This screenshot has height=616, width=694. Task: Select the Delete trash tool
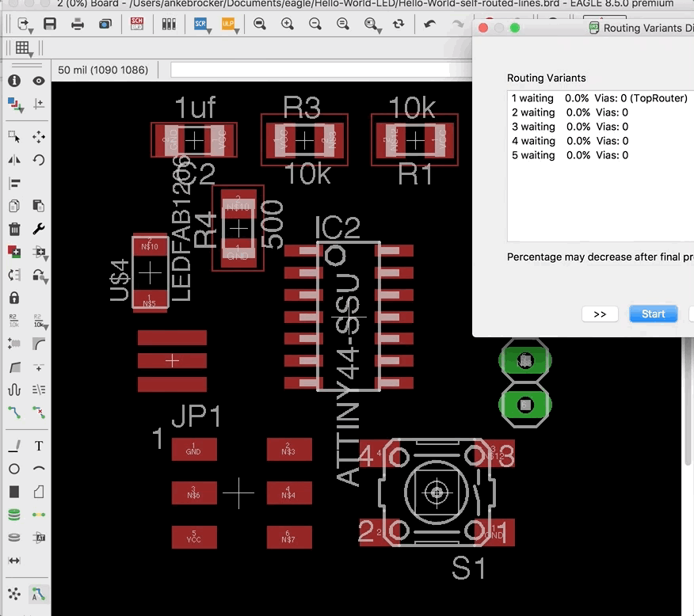14,229
